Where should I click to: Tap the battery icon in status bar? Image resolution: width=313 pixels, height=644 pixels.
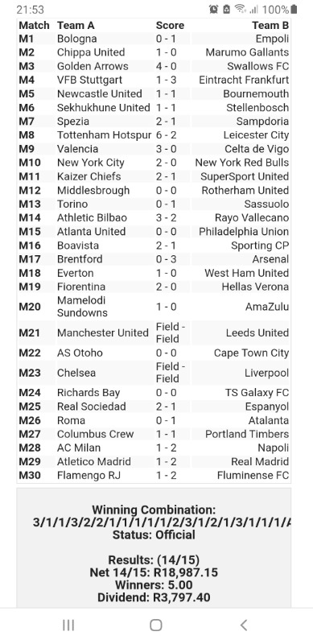pos(294,9)
